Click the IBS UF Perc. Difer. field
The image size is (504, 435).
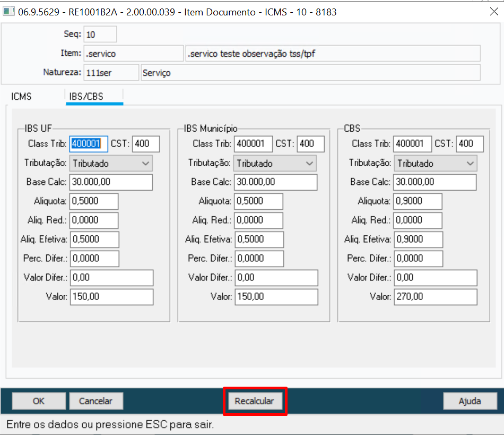(x=94, y=258)
